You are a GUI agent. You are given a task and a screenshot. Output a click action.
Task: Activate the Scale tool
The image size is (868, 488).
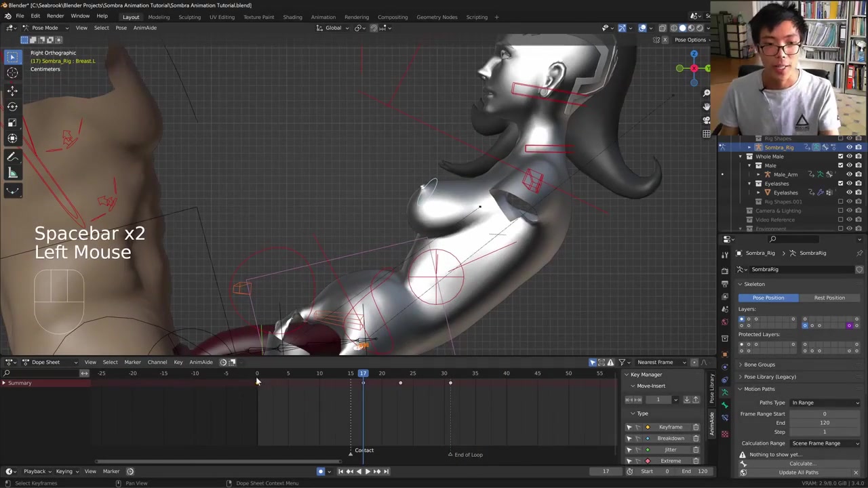point(12,123)
